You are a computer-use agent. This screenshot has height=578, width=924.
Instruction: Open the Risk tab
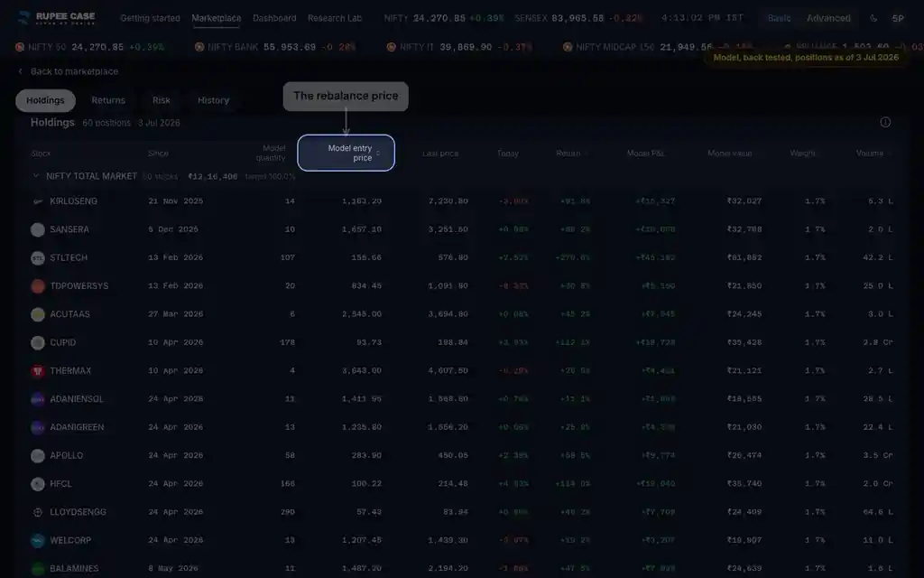161,100
